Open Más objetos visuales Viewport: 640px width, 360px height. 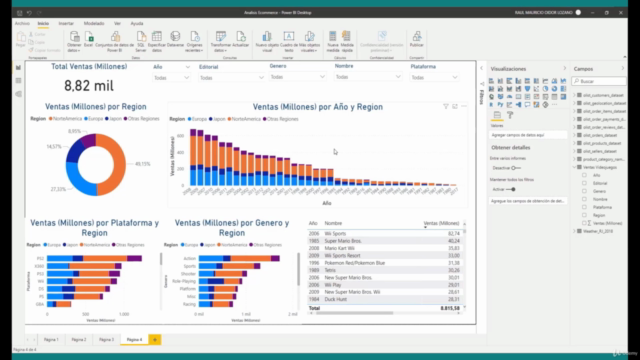pos(309,41)
